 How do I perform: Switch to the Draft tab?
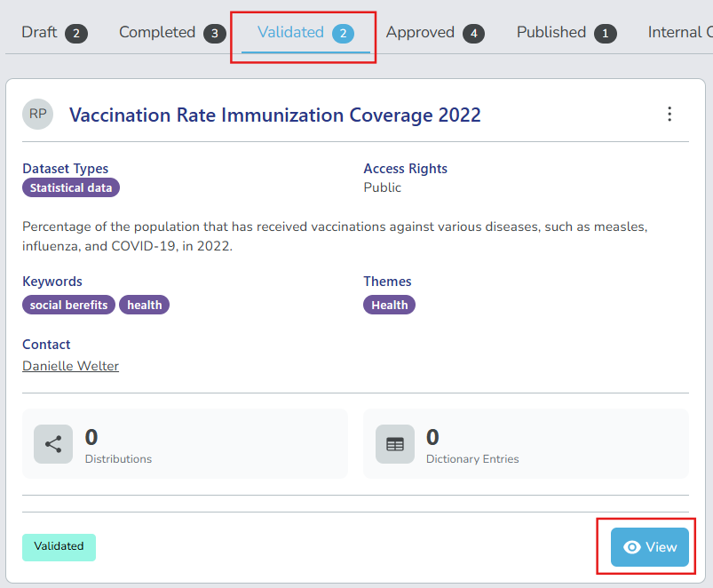click(40, 33)
